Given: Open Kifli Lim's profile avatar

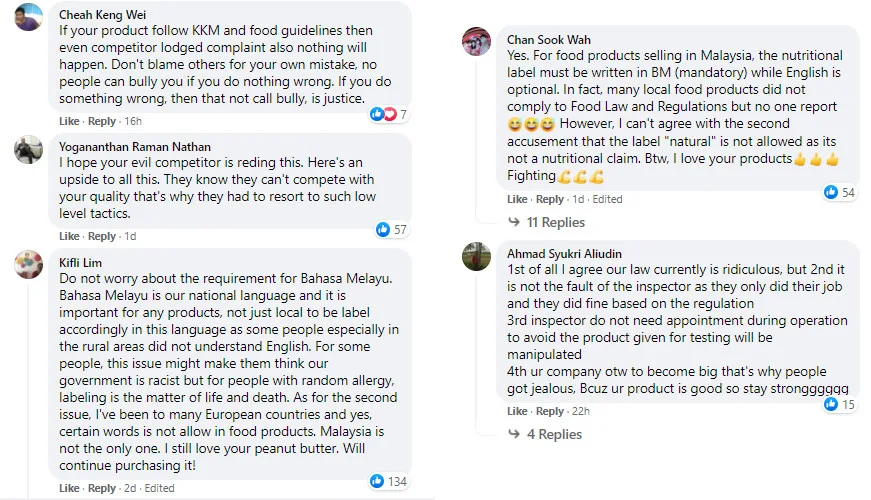Looking at the screenshot, I should [29, 263].
